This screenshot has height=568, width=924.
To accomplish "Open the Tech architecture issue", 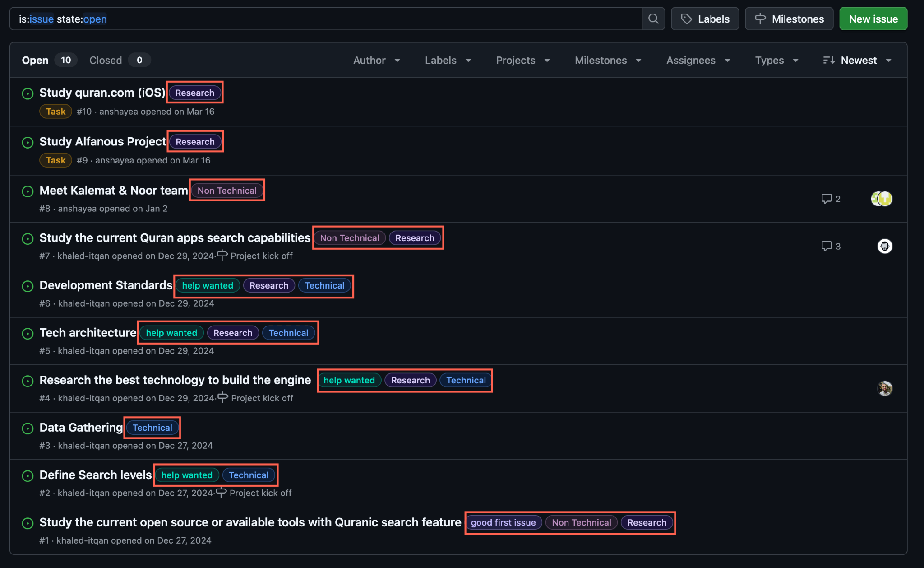I will [x=88, y=333].
